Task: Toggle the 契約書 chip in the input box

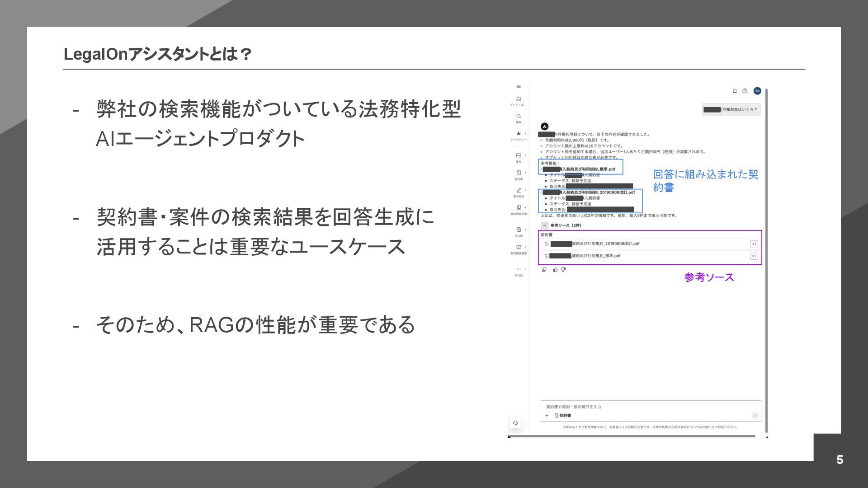Action: [562, 416]
